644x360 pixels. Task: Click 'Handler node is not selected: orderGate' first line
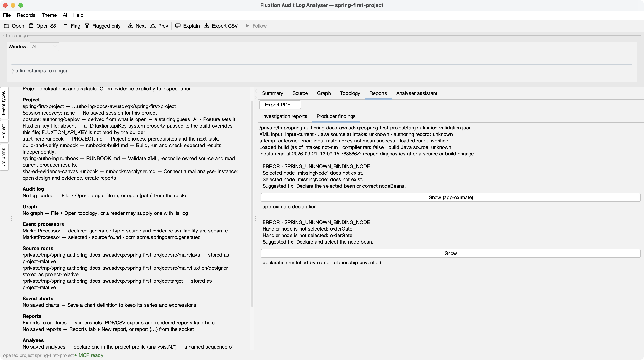pos(307,229)
